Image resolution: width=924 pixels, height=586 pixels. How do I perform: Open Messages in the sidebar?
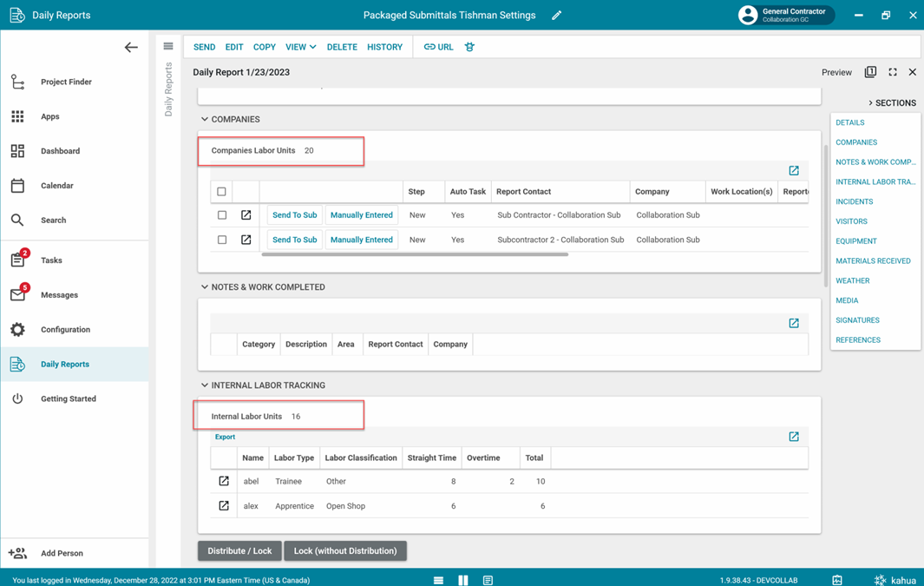click(59, 295)
